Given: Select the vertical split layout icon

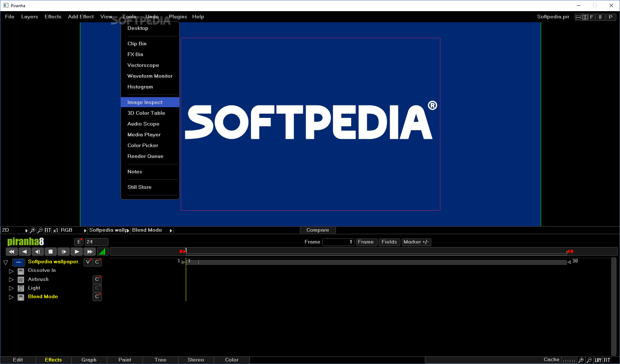Looking at the screenshot, I should click(x=585, y=17).
